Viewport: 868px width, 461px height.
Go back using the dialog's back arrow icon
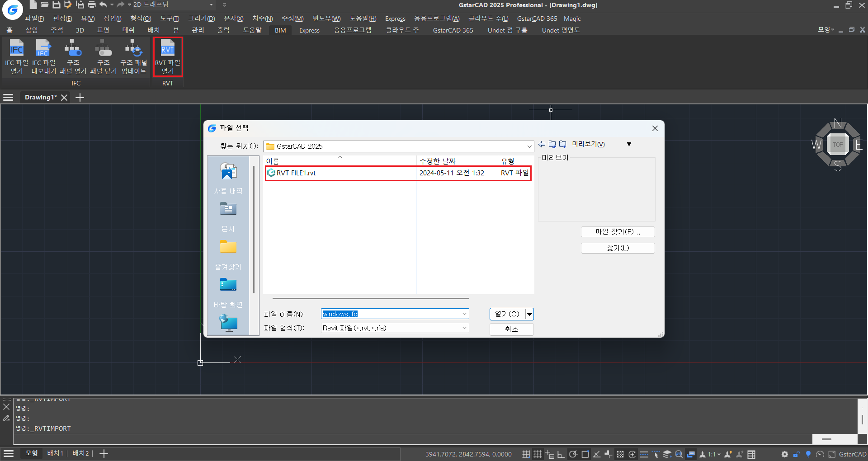[x=542, y=144]
